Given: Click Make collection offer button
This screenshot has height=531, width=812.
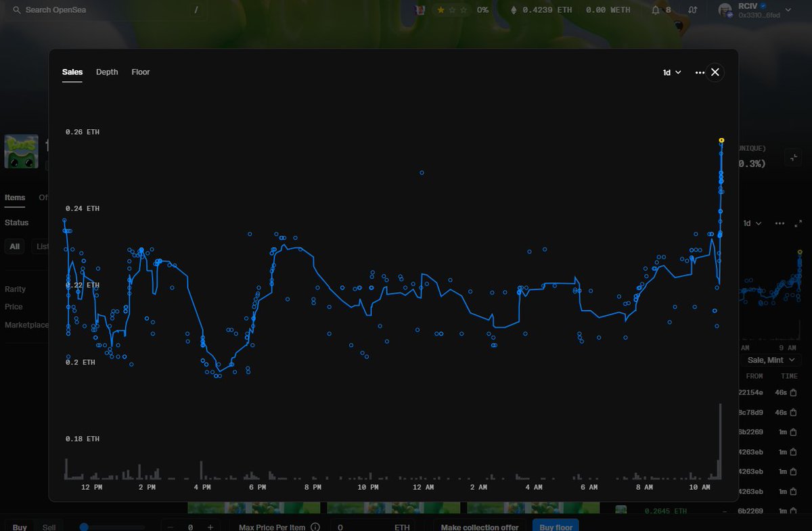Looking at the screenshot, I should click(x=480, y=527).
